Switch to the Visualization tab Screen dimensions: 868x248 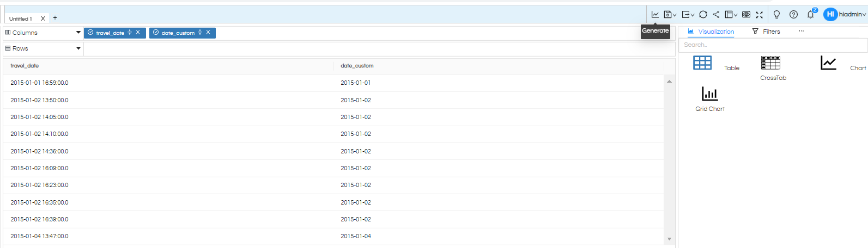[x=711, y=32]
